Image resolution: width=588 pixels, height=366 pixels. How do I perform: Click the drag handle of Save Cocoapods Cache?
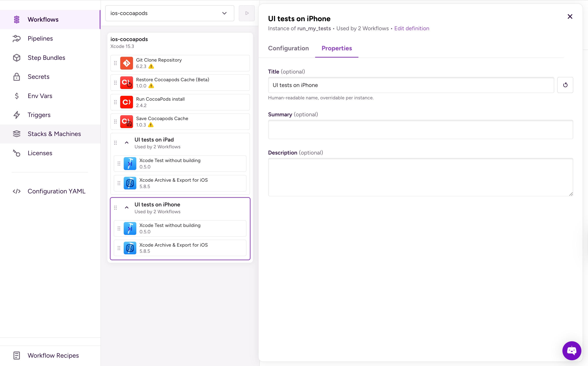115,122
